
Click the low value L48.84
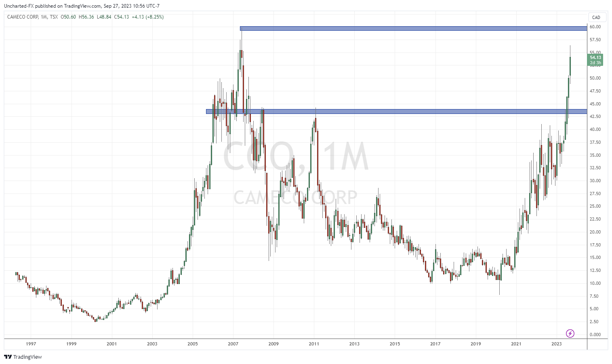click(x=104, y=17)
